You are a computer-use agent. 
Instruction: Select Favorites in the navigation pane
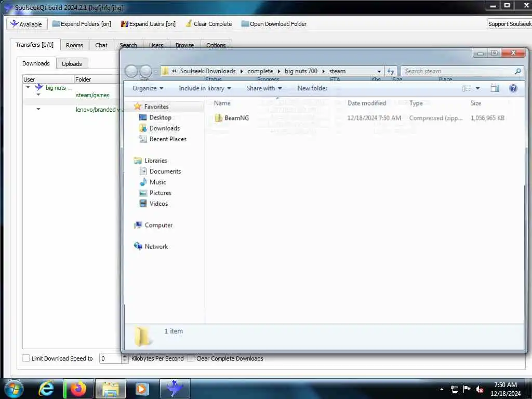tap(156, 107)
